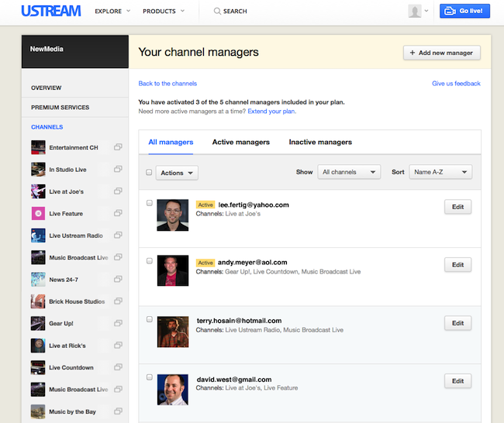The image size is (504, 423).
Task: Click david.west@gmail.com profile photo
Action: [x=173, y=390]
